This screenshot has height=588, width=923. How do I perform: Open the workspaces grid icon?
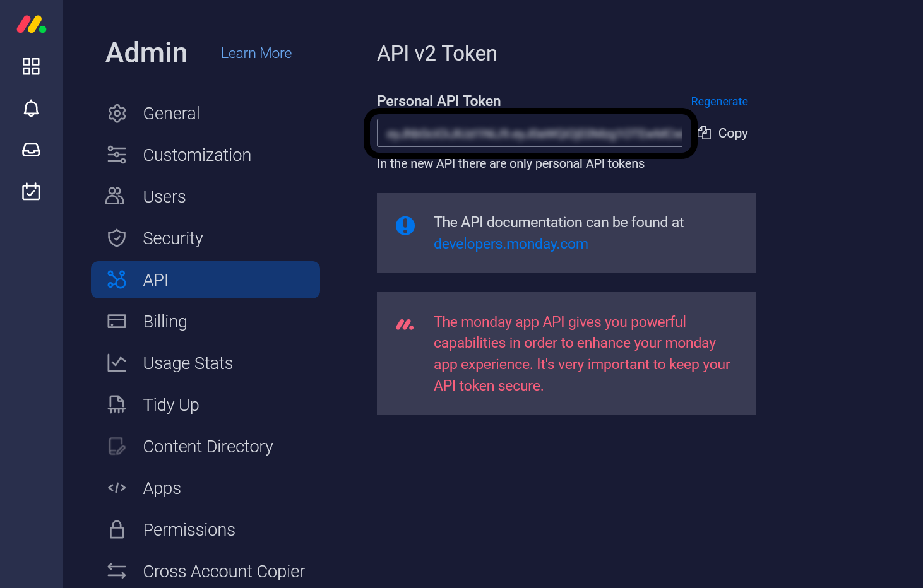click(31, 66)
